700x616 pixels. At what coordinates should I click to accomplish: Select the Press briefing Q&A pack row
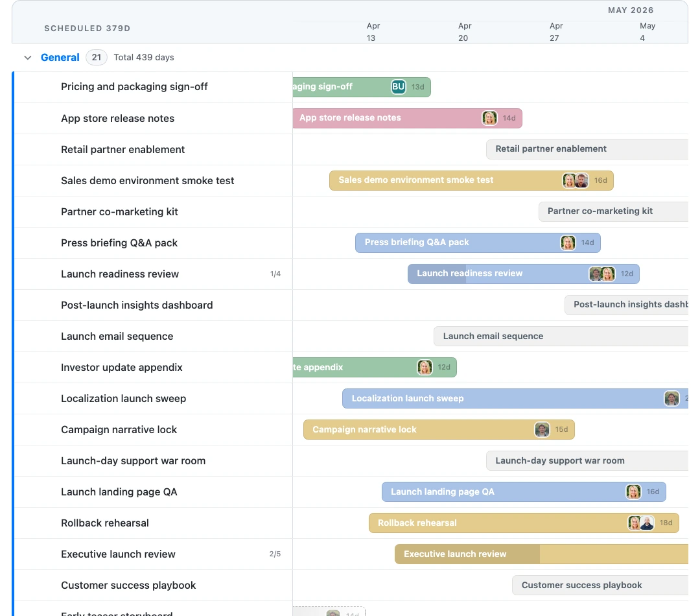click(154, 243)
